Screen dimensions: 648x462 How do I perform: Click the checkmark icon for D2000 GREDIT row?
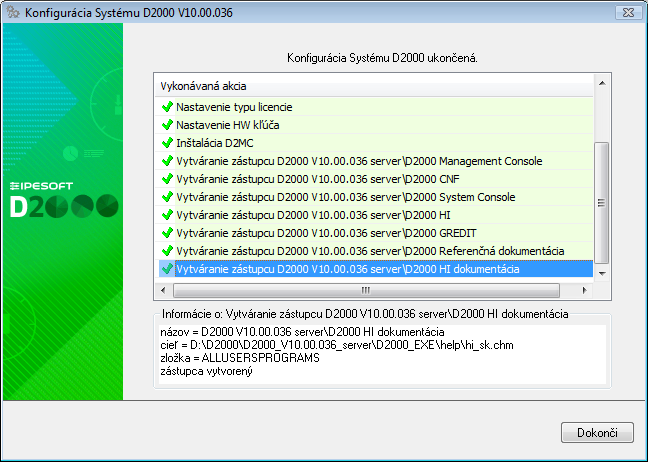coord(167,233)
